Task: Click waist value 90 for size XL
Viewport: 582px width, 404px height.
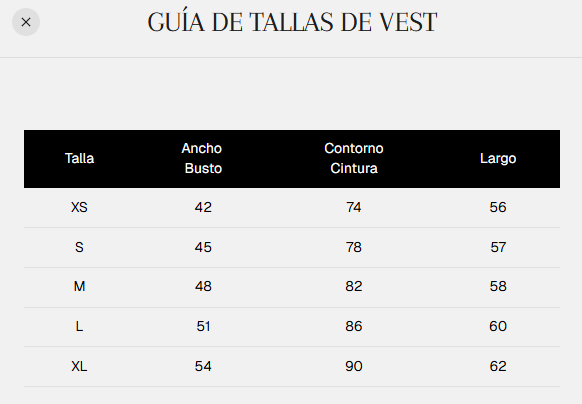Action: 354,367
